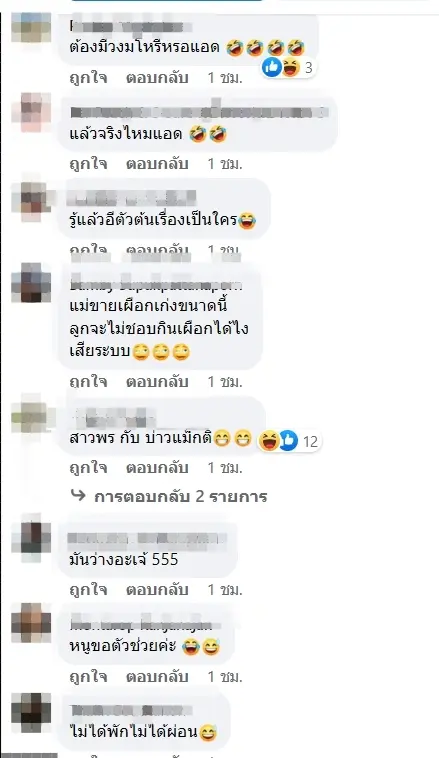Click the like reaction icon on the first comment
Image resolution: width=439 pixels, height=758 pixels.
(272, 68)
